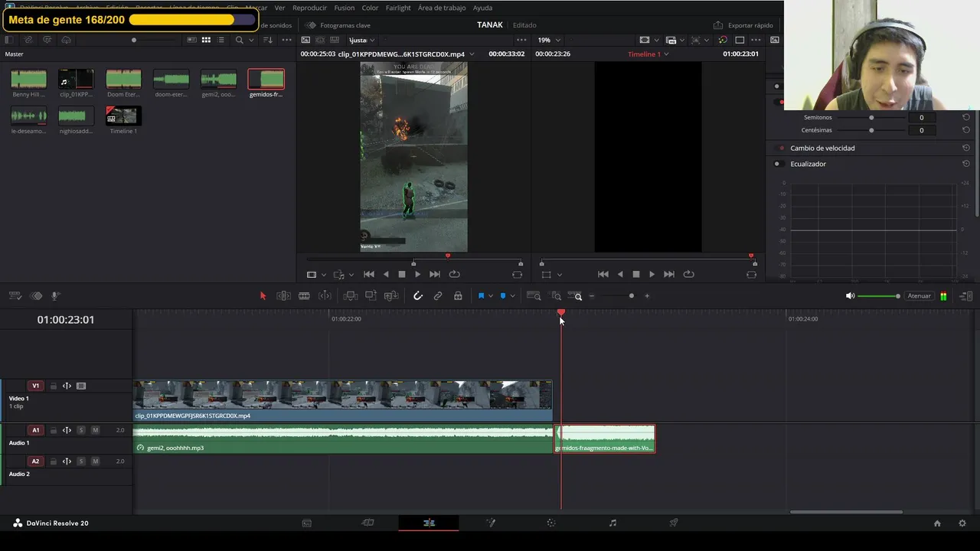Open Fotogramas clave panel
The width and height of the screenshot is (980, 551).
click(338, 25)
